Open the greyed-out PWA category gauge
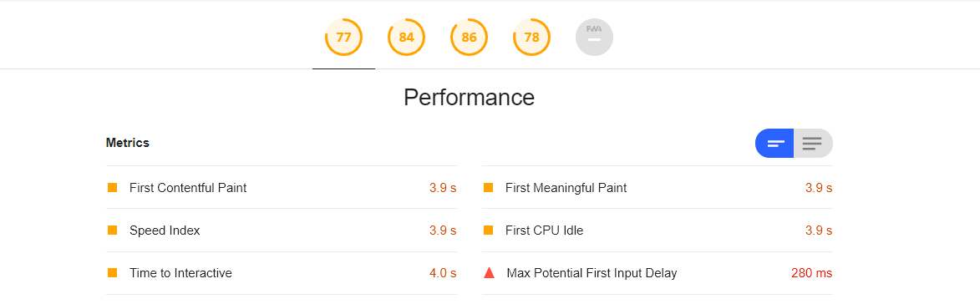 click(594, 37)
